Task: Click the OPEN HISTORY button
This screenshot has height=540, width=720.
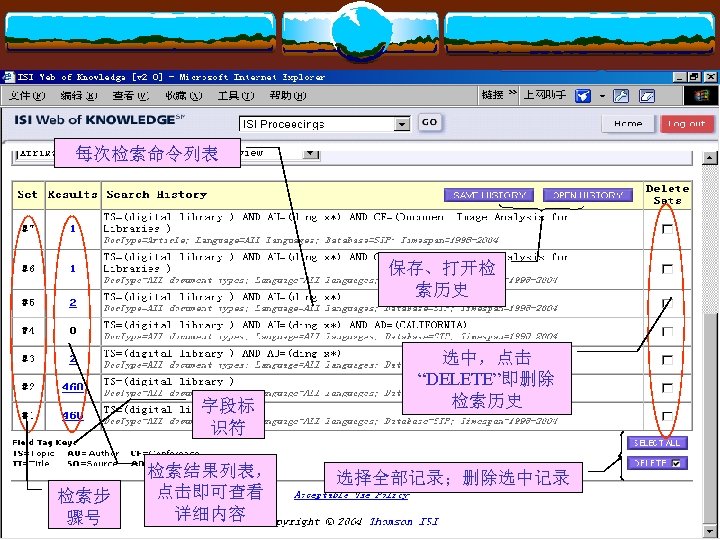Action: (588, 195)
